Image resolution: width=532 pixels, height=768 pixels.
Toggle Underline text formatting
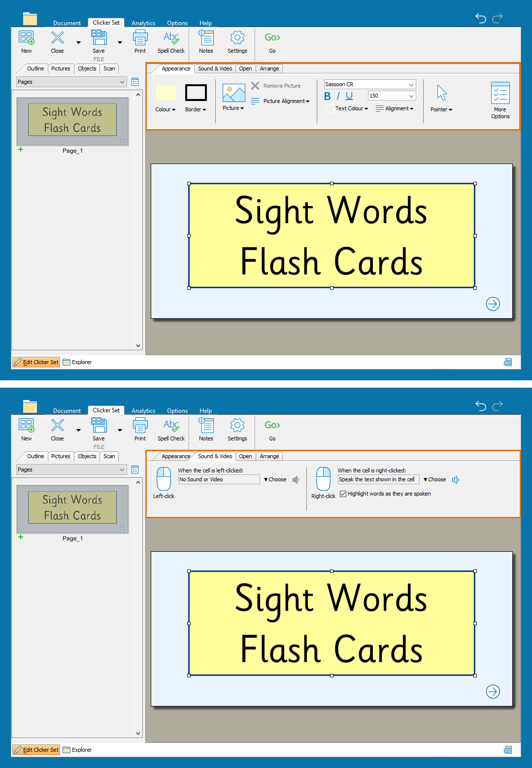(x=349, y=97)
